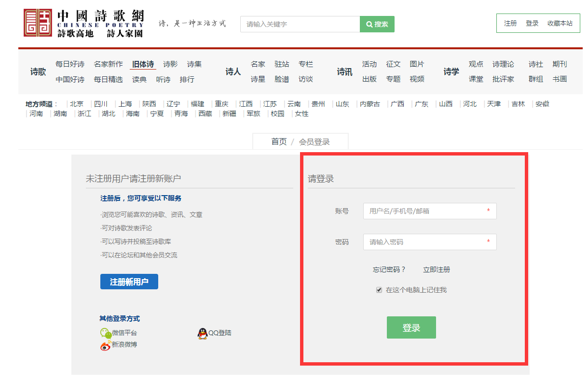Select the 北京 local channel
Screen dimensions: 588x383
point(77,104)
